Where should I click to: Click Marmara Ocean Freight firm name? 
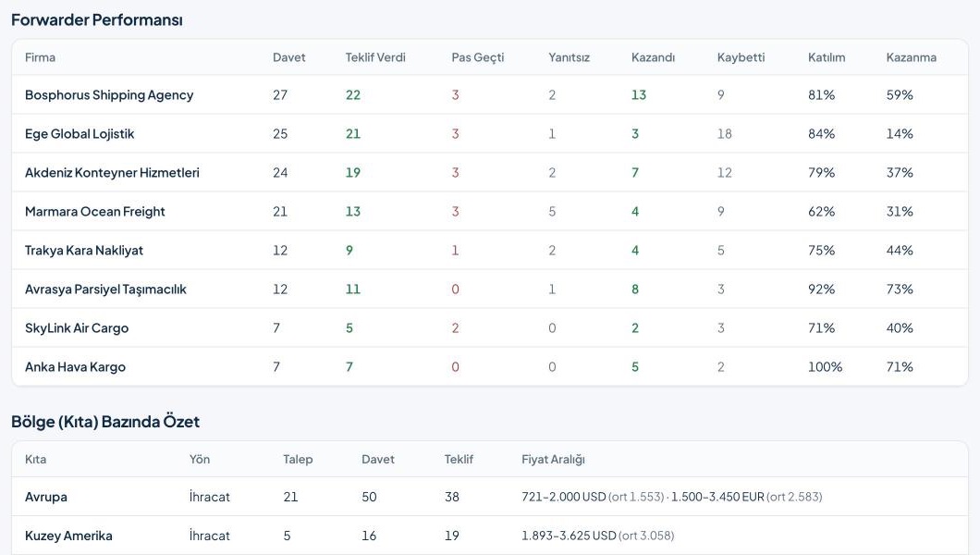tap(95, 211)
